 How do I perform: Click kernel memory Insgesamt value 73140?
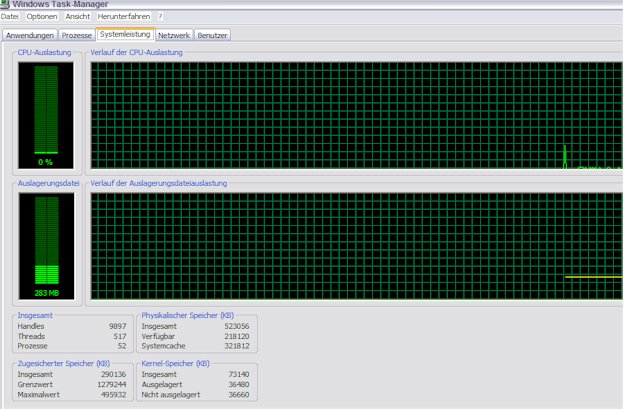click(239, 375)
